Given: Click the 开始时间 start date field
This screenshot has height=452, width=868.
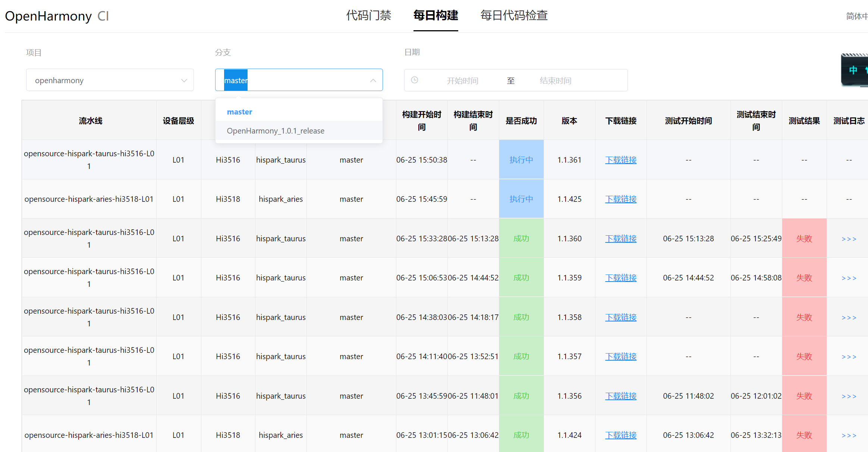Looking at the screenshot, I should coord(462,81).
